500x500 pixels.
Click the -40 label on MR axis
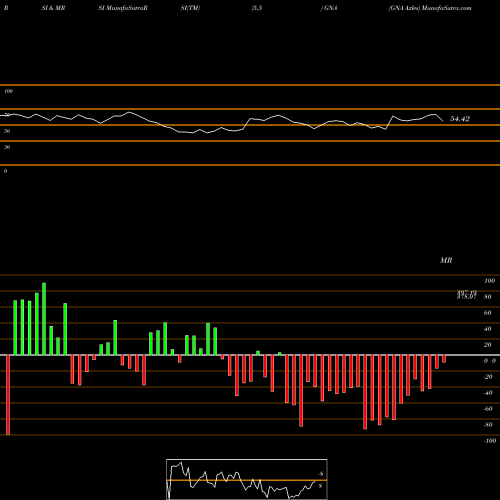(x=488, y=393)
